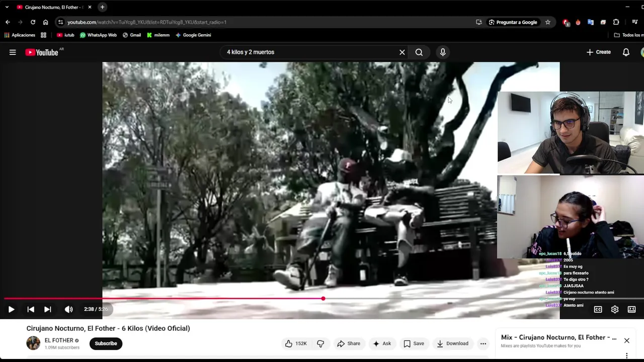644x362 pixels.
Task: Open the Google Gemini bookmark
Action: tap(193, 35)
